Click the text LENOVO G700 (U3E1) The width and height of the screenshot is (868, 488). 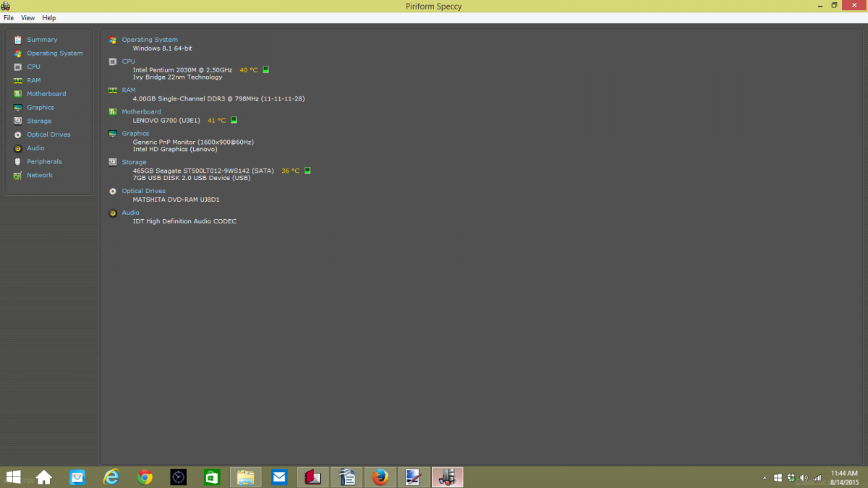coord(166,121)
